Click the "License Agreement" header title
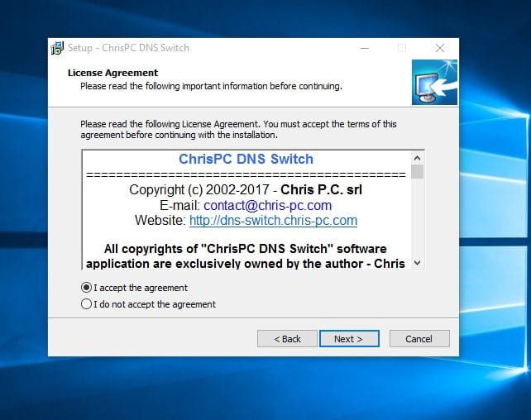Viewport: 531px width, 420px height. click(112, 73)
